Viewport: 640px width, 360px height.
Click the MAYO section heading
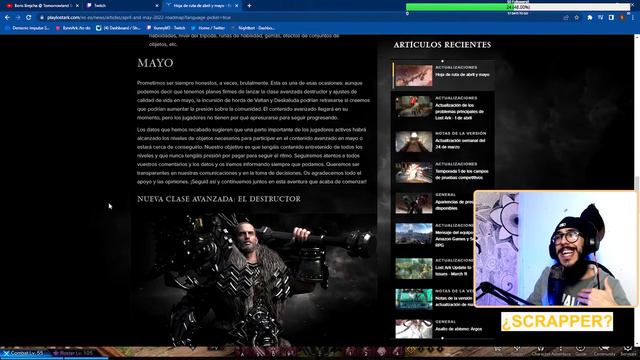(x=155, y=63)
